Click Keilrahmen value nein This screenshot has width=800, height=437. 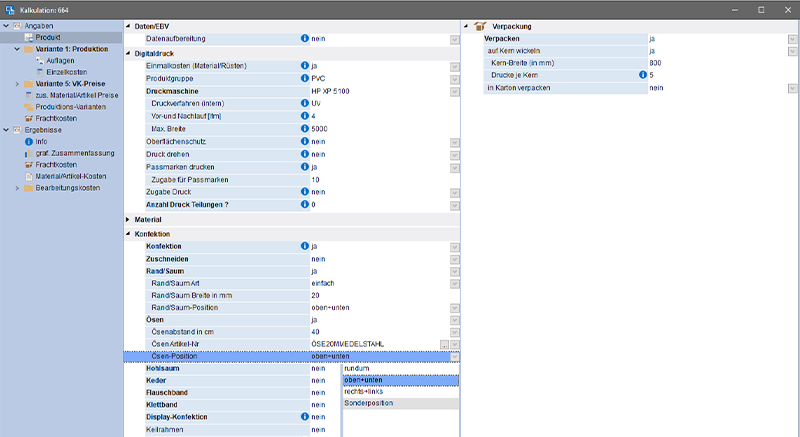318,430
